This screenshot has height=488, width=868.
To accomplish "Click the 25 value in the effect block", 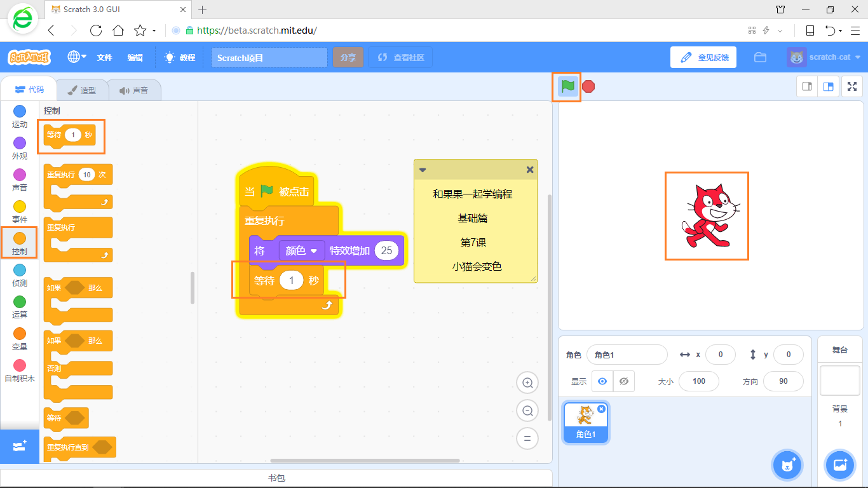I will coord(386,251).
